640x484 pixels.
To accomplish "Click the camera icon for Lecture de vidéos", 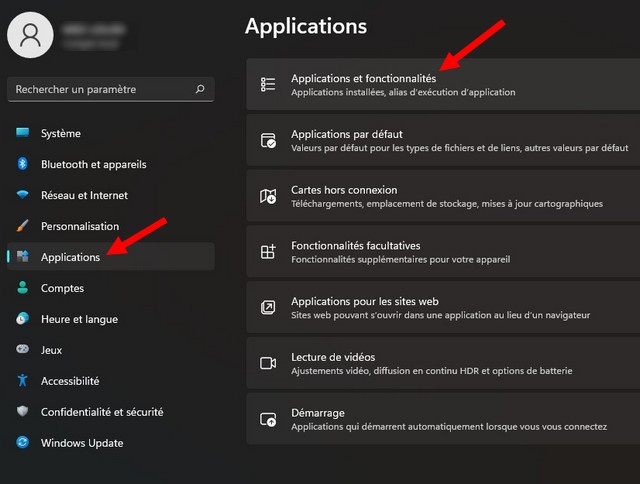I will pos(268,363).
